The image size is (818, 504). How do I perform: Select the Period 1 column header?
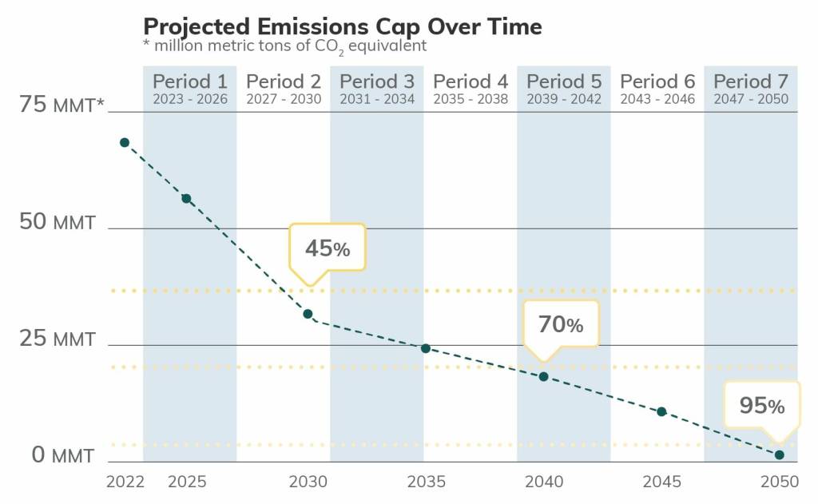190,89
